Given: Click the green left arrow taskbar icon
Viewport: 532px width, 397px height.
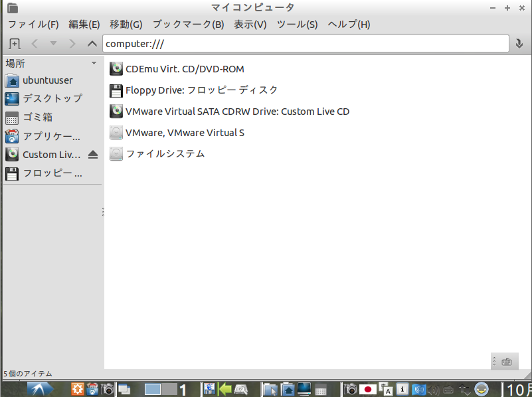Looking at the screenshot, I should pyautogui.click(x=224, y=389).
